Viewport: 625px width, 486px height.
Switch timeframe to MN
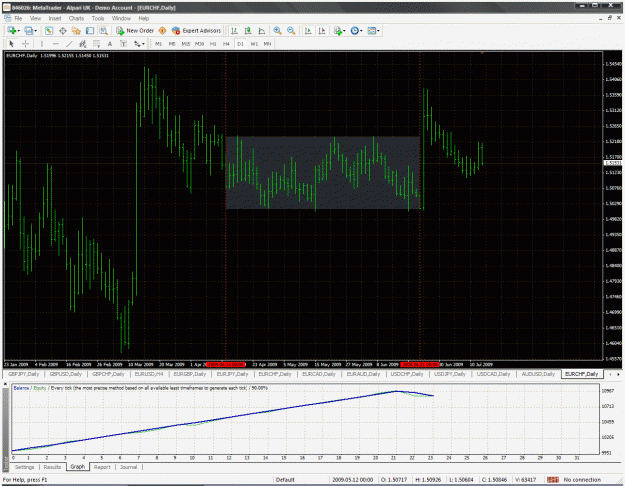coord(267,44)
